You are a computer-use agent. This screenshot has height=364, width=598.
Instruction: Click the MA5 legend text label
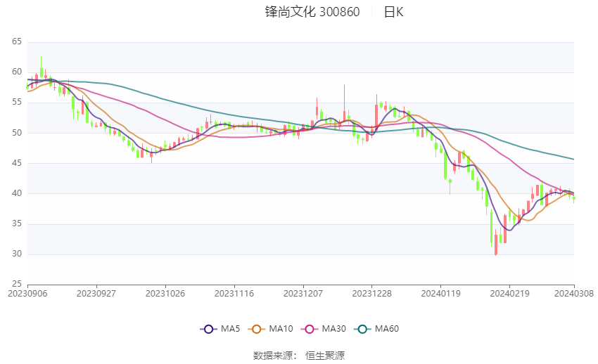(230, 329)
